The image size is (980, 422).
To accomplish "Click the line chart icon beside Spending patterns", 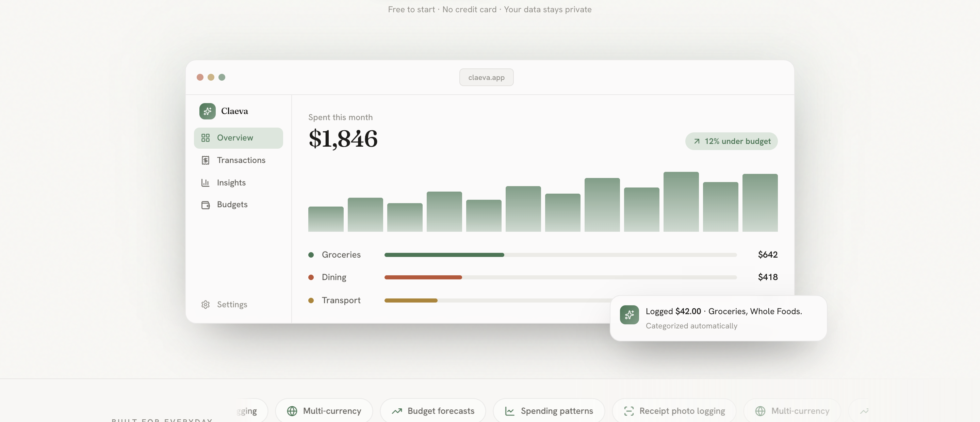I will [x=510, y=411].
